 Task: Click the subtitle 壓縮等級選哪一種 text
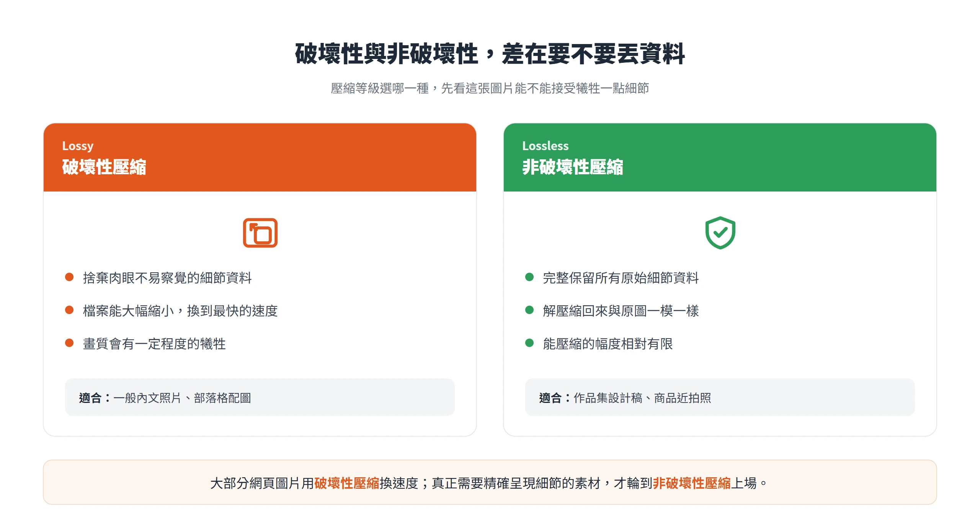[x=490, y=88]
